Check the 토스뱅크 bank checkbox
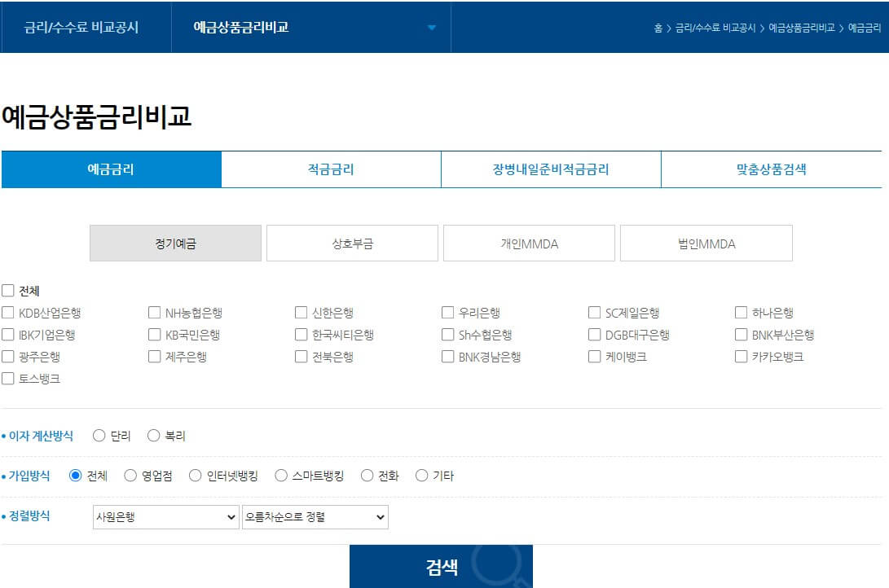The image size is (889, 588). [8, 378]
